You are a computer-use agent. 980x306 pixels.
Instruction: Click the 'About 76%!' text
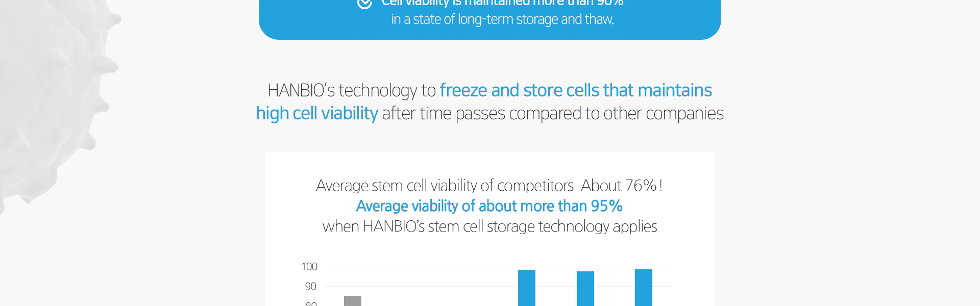622,186
